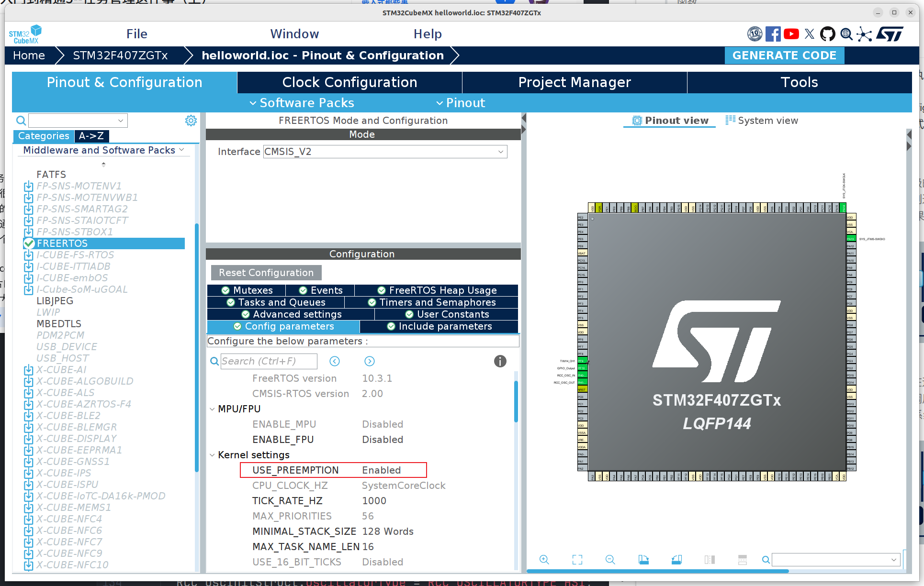Uncheck the FREERTOS middleware checkbox

(29, 243)
